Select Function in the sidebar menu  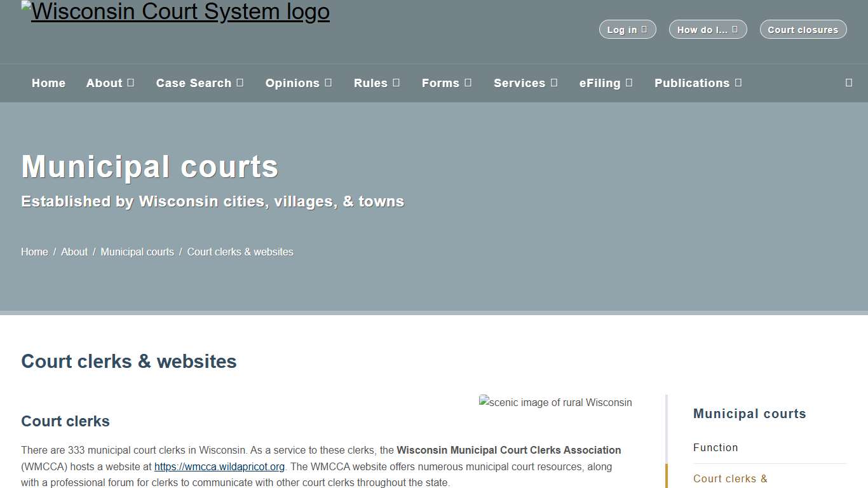point(715,447)
